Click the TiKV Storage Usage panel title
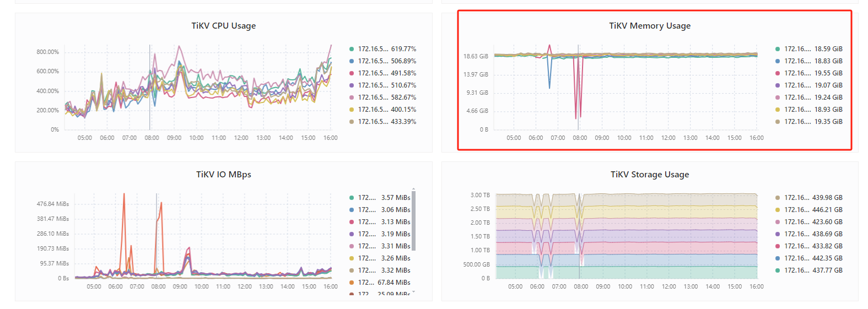Viewport: 868px width, 309px height. coord(649,175)
